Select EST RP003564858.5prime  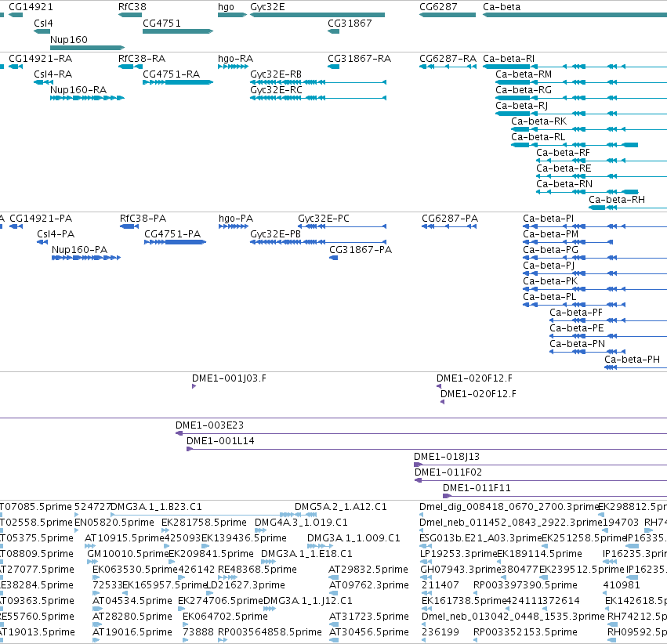(x=270, y=633)
